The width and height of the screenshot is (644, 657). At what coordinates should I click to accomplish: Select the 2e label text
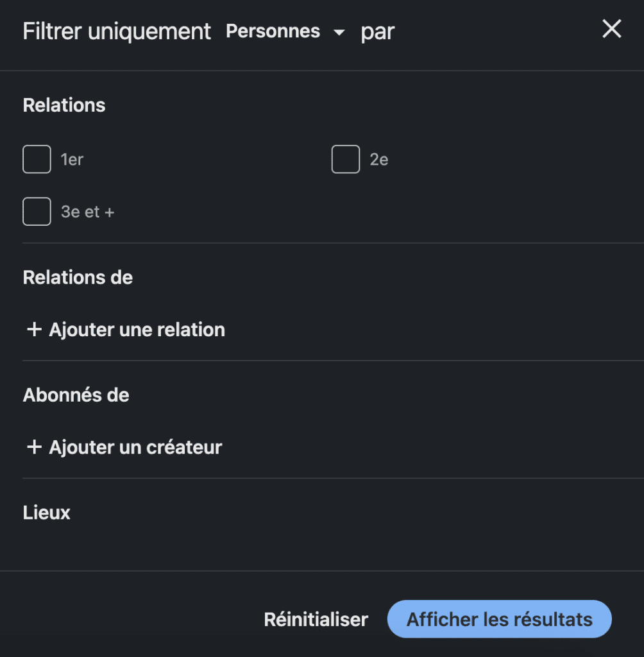379,159
